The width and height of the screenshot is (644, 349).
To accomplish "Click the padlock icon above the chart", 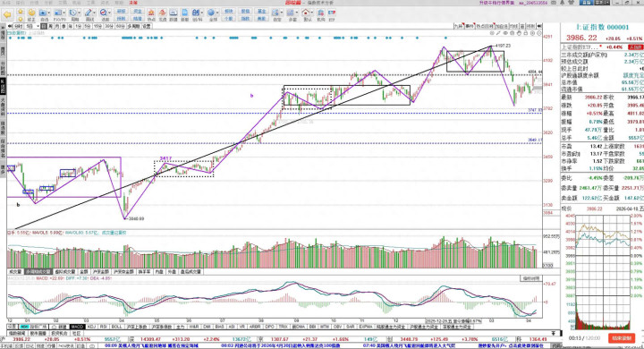I will (526, 33).
